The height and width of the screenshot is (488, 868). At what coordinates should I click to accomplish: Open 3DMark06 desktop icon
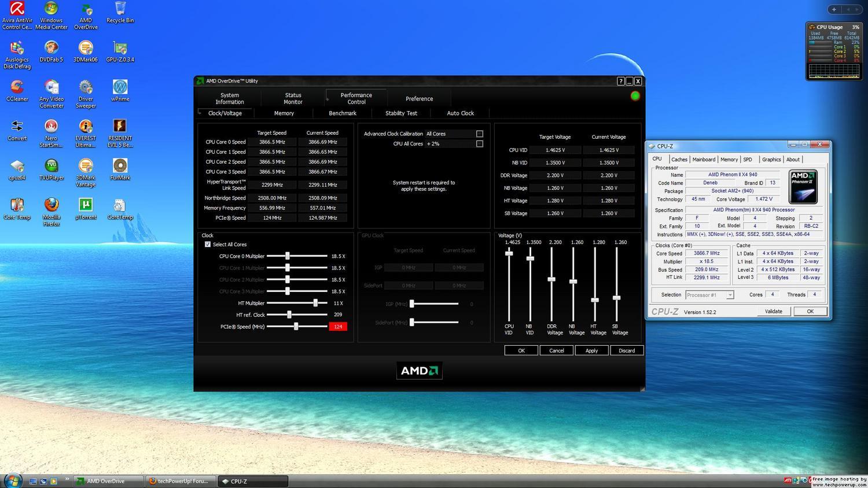86,52
